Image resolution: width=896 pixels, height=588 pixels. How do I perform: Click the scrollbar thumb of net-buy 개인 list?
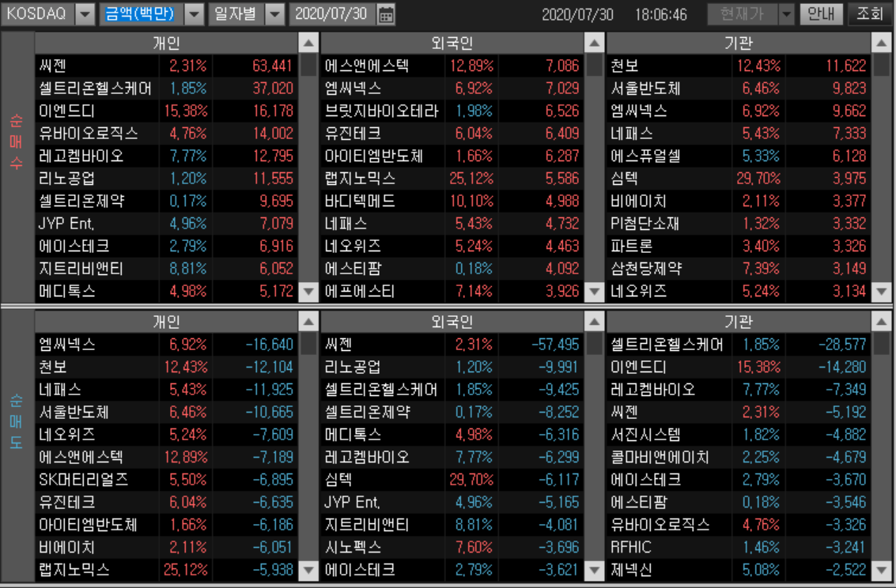(x=308, y=65)
